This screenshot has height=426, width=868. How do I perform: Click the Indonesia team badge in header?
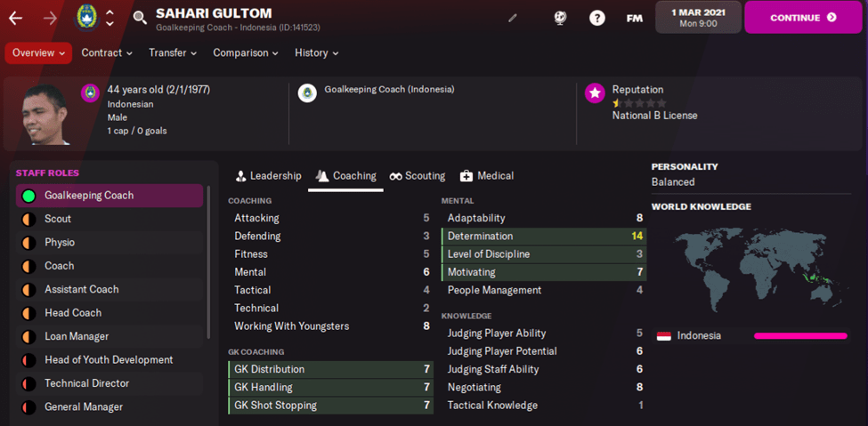pyautogui.click(x=86, y=17)
